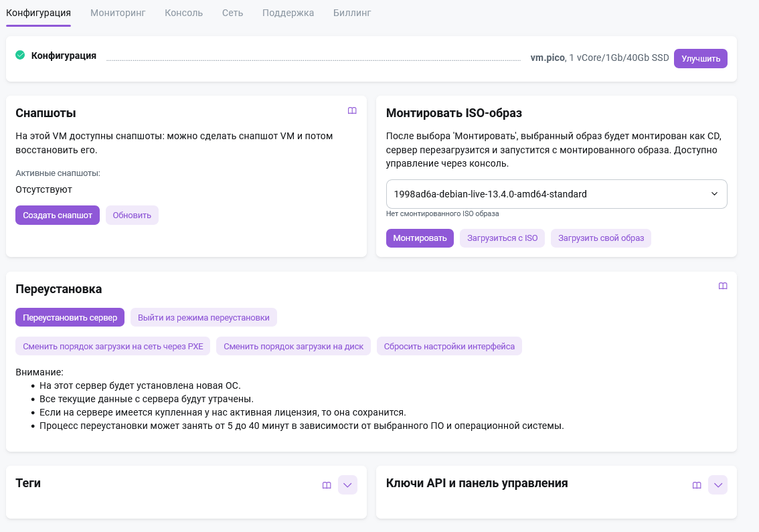The image size is (759, 532).
Task: Refresh snapshots with Обновить button
Action: [132, 215]
